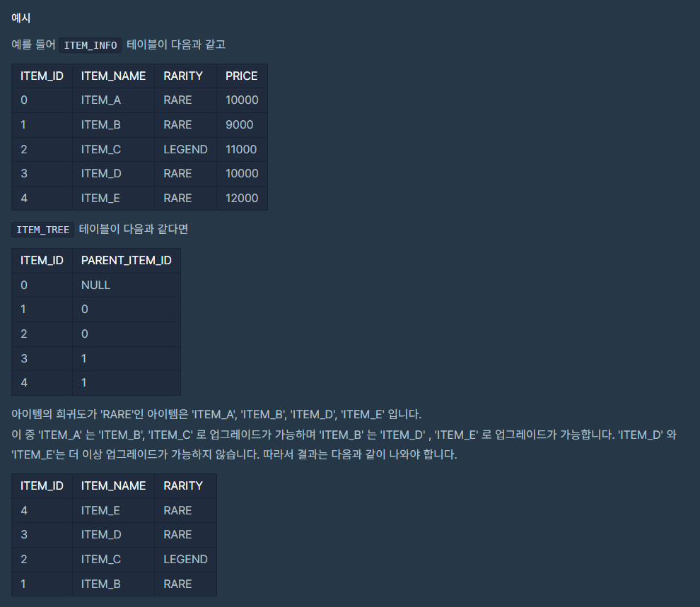Click the line beginning "'ITEM_E'는 더 이상"
The width and height of the screenshot is (700, 607).
234,454
